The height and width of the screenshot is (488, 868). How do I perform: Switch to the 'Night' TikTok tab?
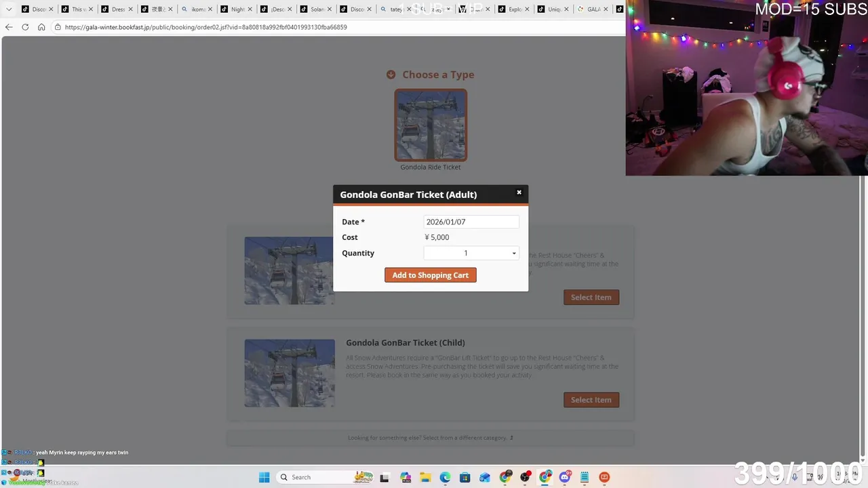point(235,9)
